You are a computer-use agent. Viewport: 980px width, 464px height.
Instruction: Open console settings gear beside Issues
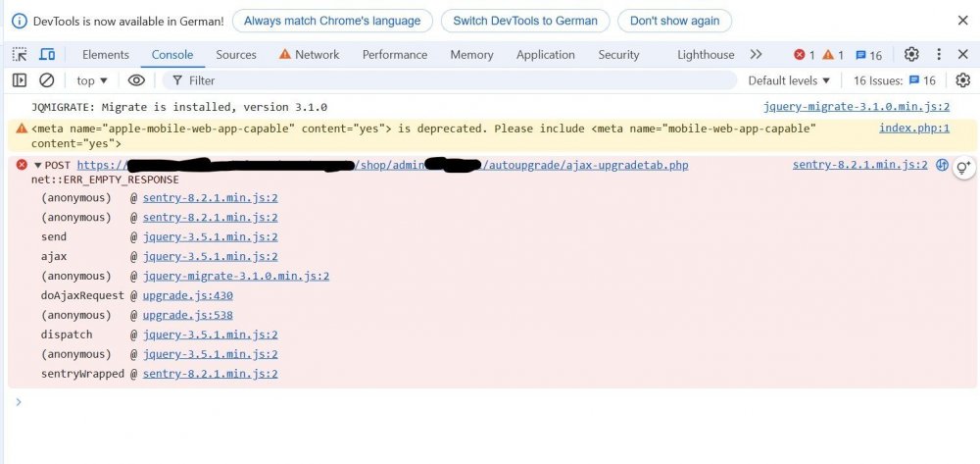click(x=963, y=80)
